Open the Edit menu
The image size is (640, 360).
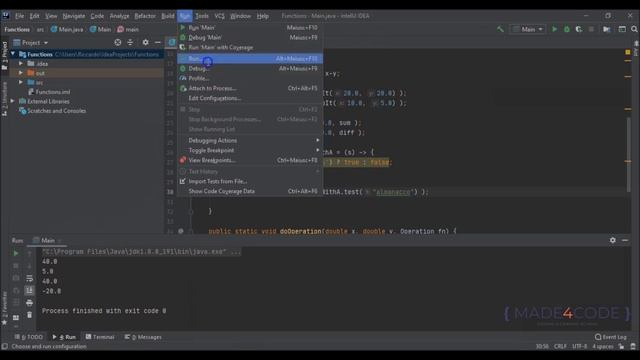point(34,16)
